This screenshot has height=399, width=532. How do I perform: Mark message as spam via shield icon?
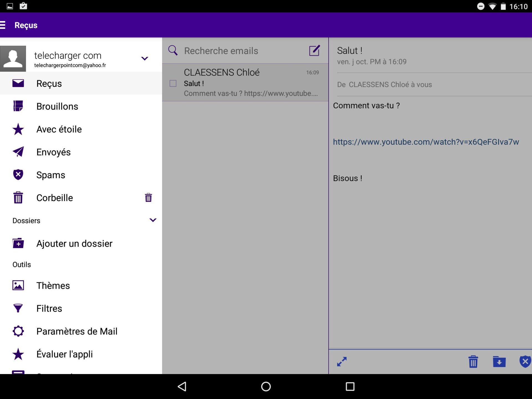coord(525,362)
